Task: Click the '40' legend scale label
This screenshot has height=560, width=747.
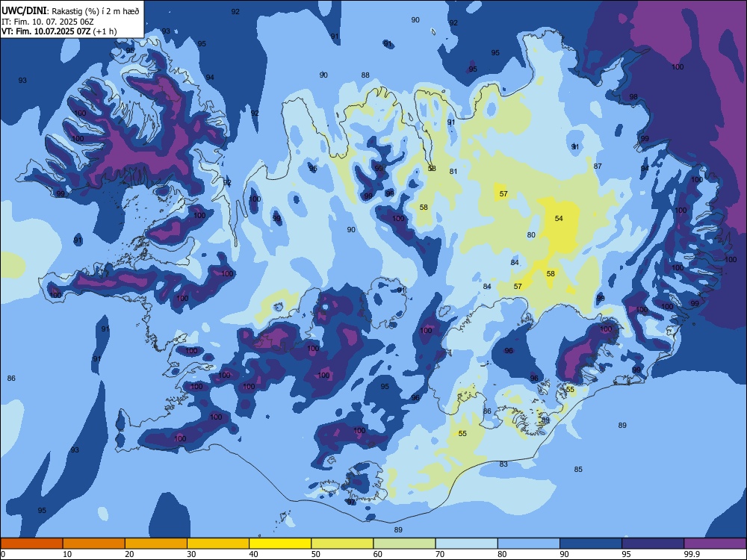Action: tap(253, 554)
